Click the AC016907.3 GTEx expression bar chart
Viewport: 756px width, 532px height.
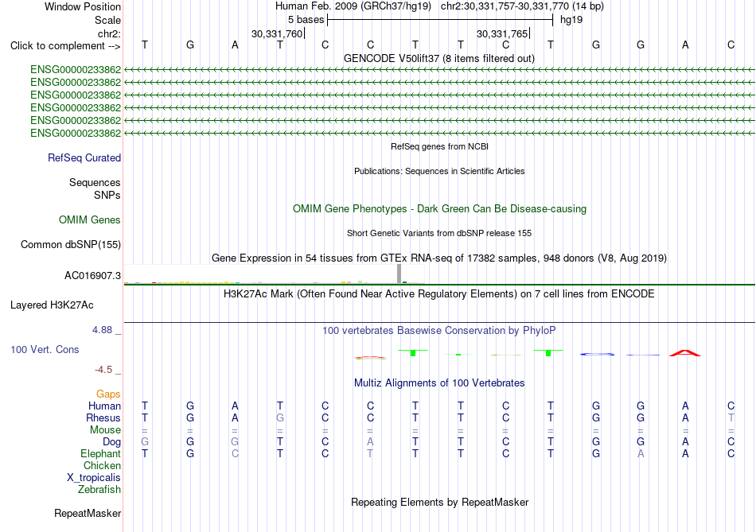[275, 274]
